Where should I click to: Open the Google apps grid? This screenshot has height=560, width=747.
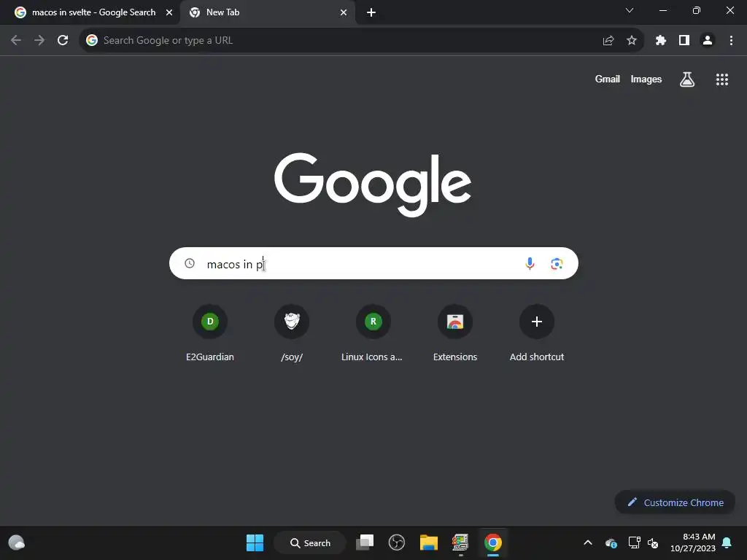click(x=721, y=79)
